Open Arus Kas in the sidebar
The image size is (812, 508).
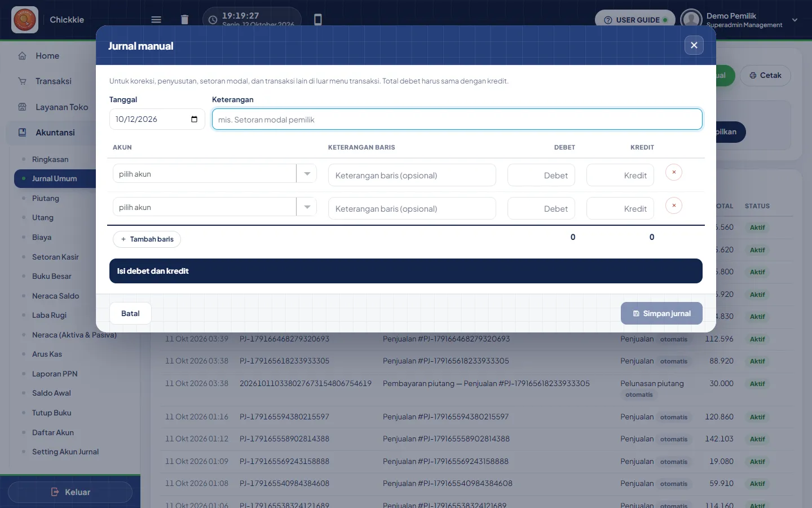[47, 354]
